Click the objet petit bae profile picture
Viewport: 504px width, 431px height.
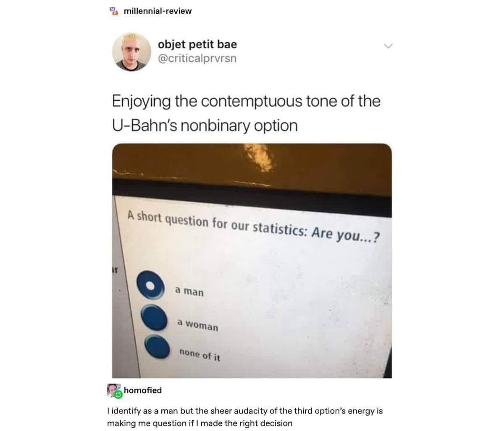click(x=131, y=52)
